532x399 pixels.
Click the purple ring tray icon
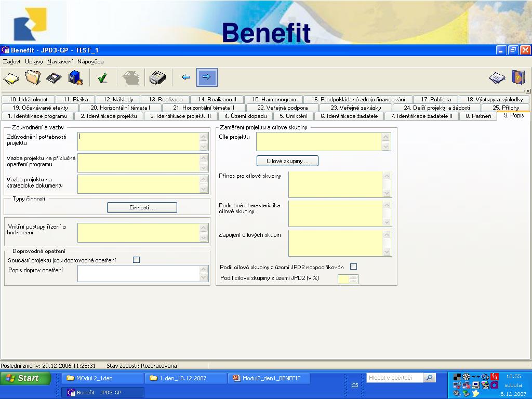(495, 385)
